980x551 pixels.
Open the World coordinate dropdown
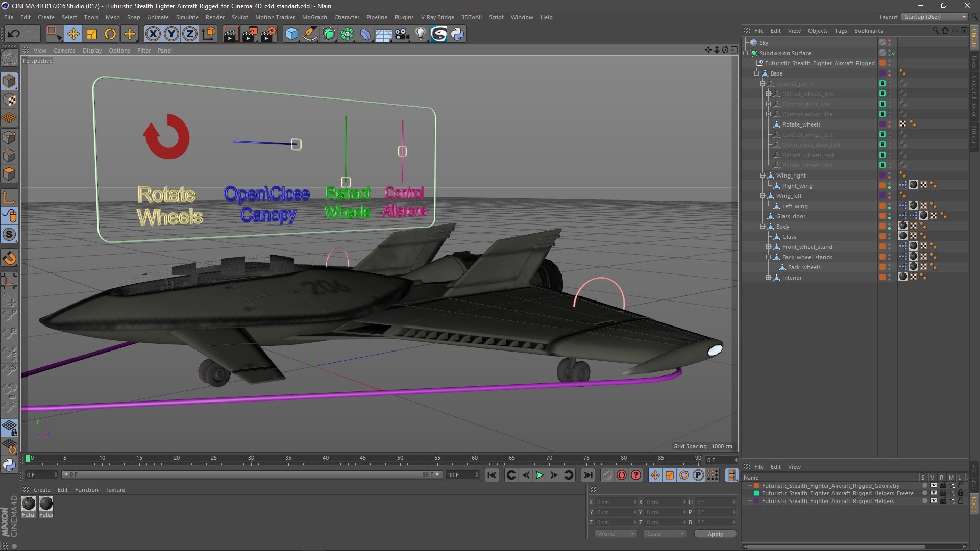click(x=616, y=534)
